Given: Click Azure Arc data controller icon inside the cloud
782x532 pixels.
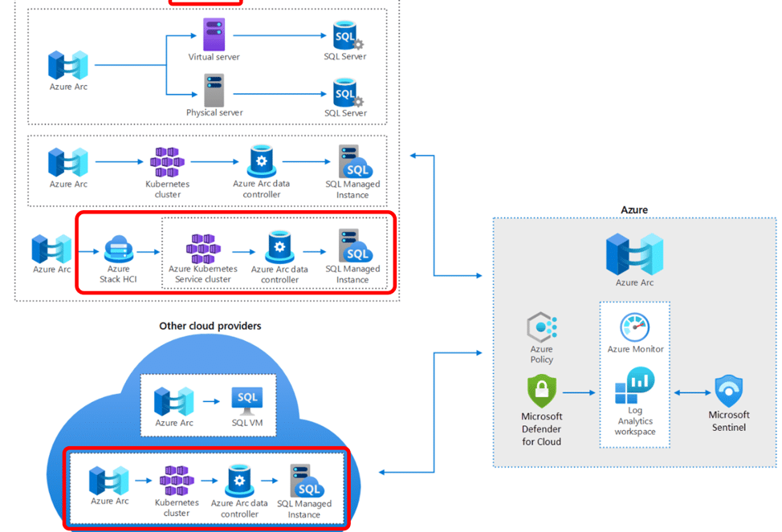Looking at the screenshot, I should click(x=239, y=481).
